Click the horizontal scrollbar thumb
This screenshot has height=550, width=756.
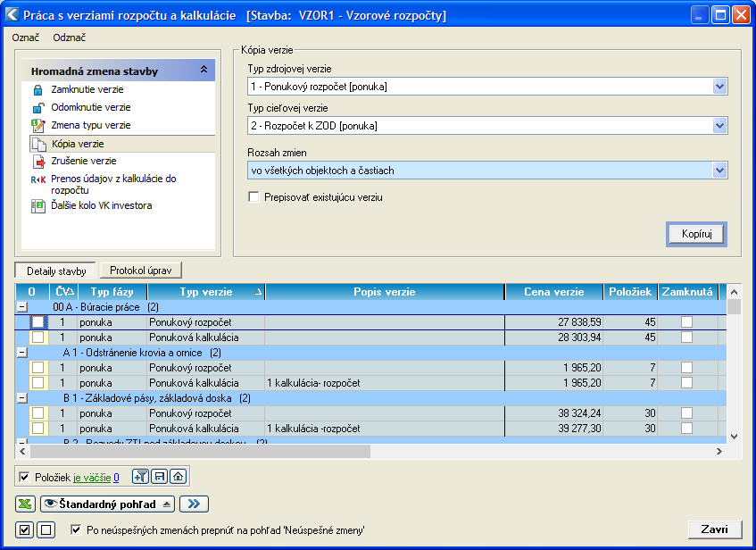coord(200,451)
